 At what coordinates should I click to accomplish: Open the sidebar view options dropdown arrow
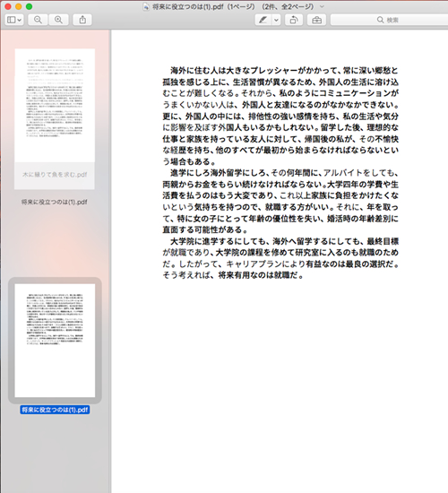(20, 20)
